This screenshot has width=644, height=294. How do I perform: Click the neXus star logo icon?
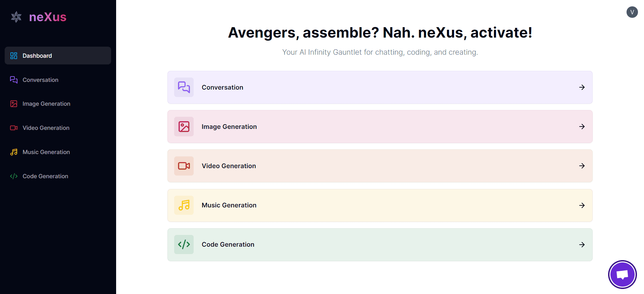pos(16,17)
